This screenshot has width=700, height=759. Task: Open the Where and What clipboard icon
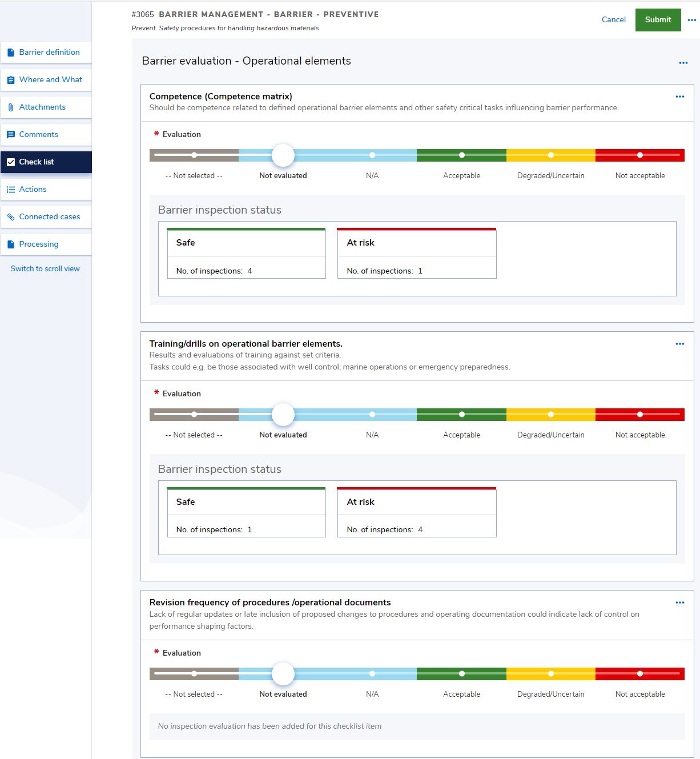[11, 79]
